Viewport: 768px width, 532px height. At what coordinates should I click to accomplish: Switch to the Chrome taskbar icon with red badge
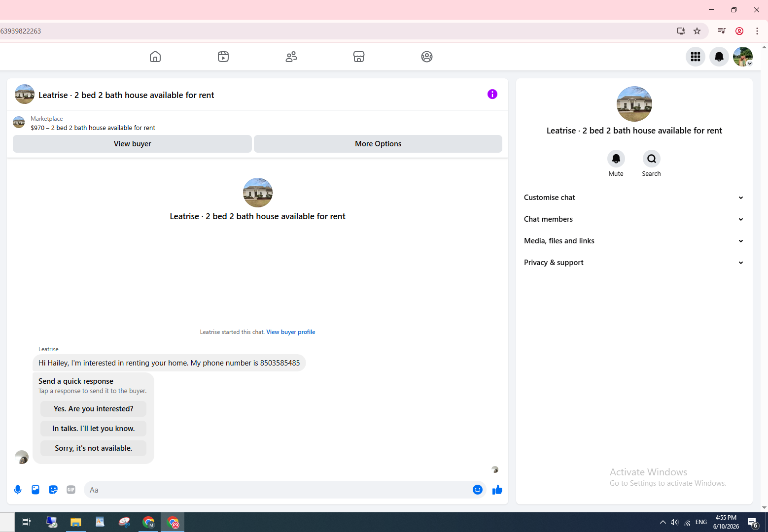(x=173, y=522)
